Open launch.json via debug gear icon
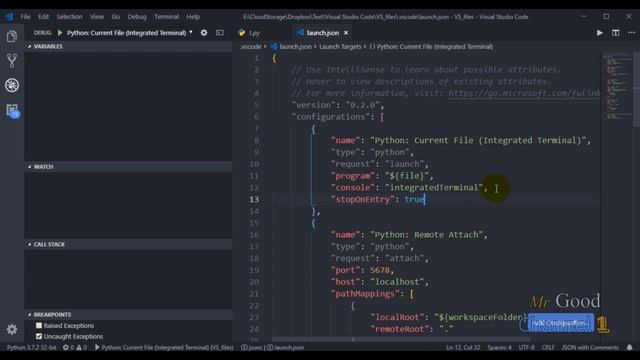640x360 pixels. [x=204, y=33]
